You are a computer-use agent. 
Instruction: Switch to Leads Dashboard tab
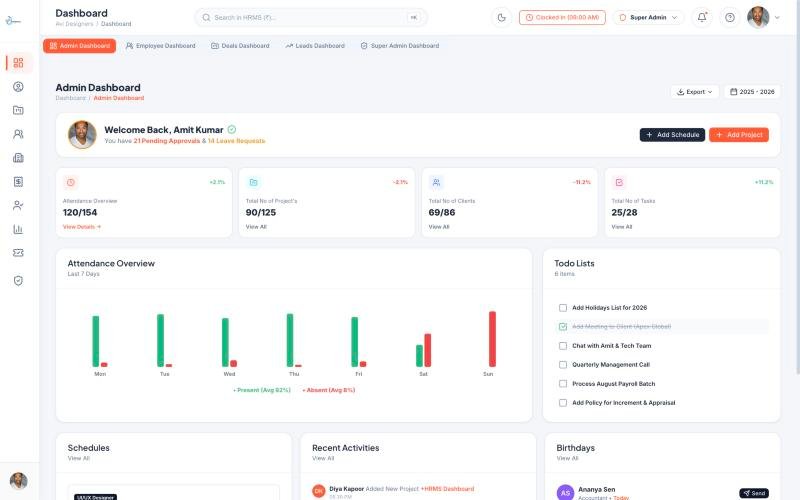[315, 46]
